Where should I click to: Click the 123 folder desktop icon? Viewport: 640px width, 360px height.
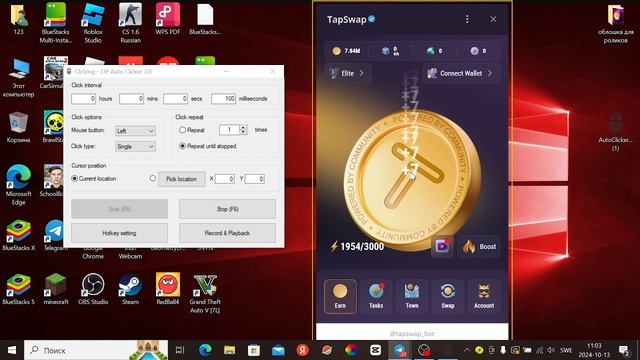coord(18,20)
